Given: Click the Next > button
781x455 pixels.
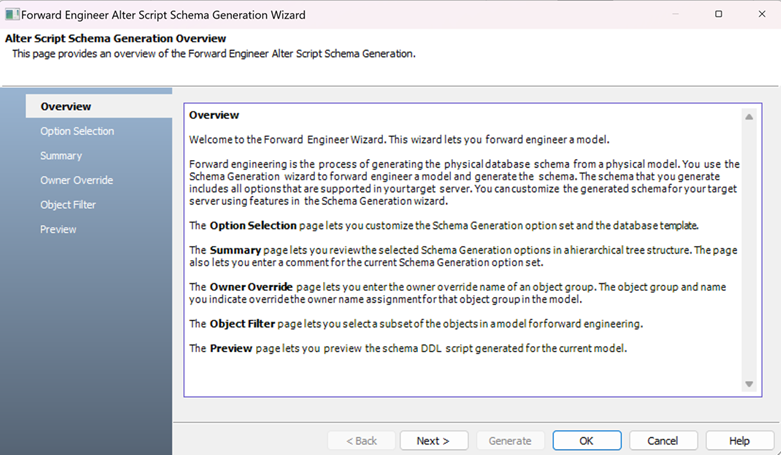Looking at the screenshot, I should click(x=433, y=441).
